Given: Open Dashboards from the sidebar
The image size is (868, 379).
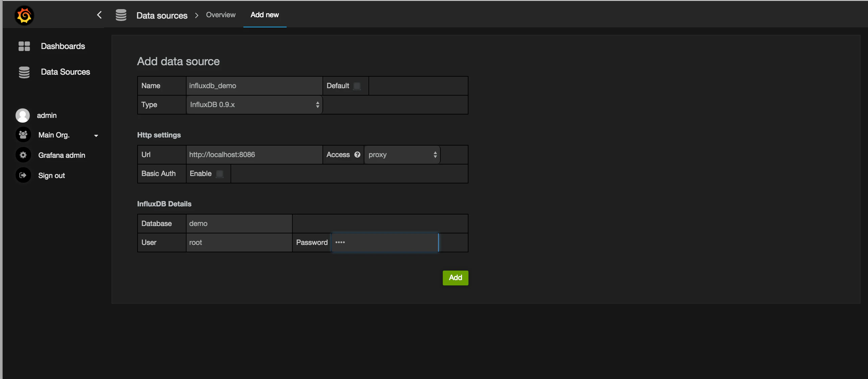Looking at the screenshot, I should pyautogui.click(x=63, y=46).
